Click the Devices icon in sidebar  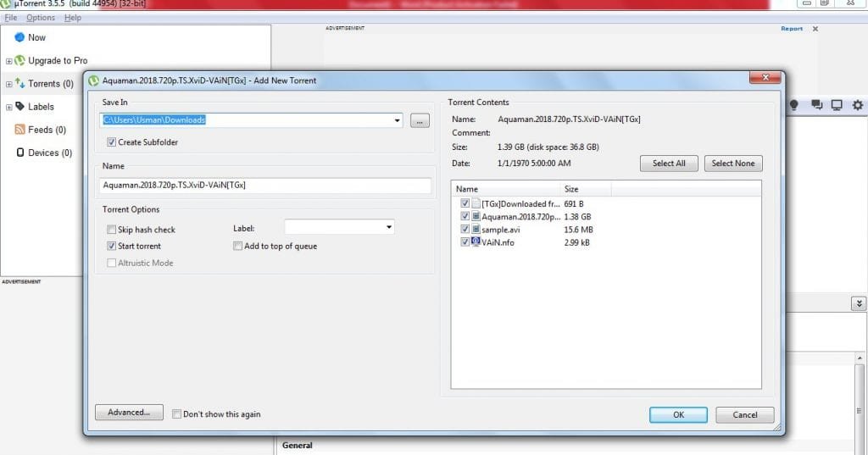tap(20, 153)
